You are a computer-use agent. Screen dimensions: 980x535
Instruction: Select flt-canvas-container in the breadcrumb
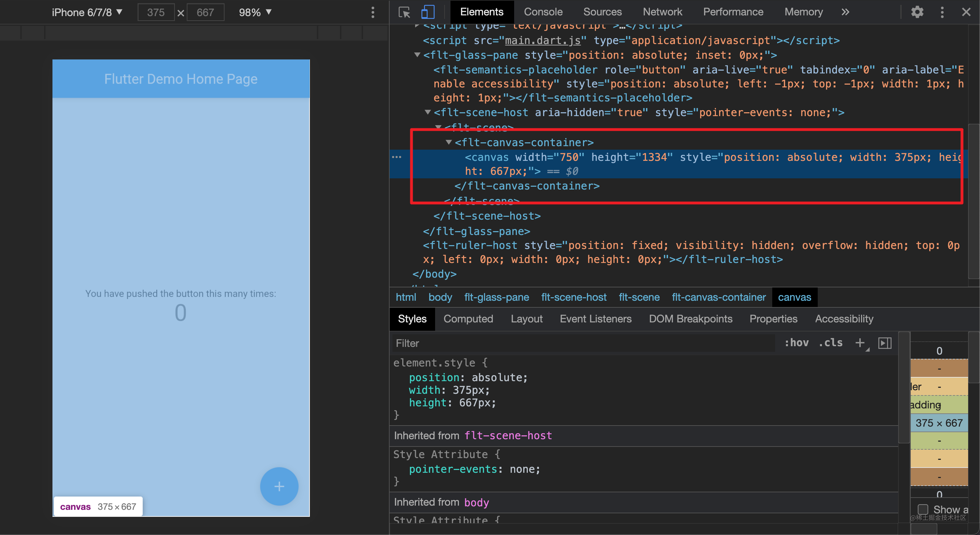coord(719,297)
